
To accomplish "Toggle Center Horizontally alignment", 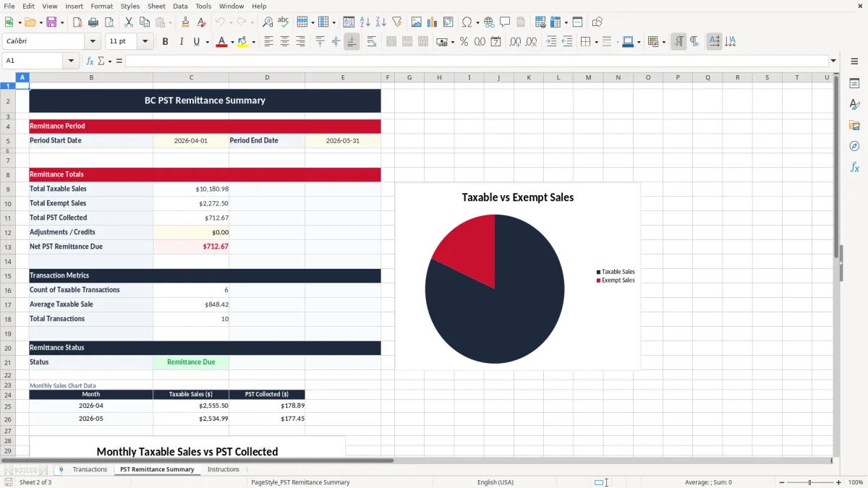I will [284, 42].
